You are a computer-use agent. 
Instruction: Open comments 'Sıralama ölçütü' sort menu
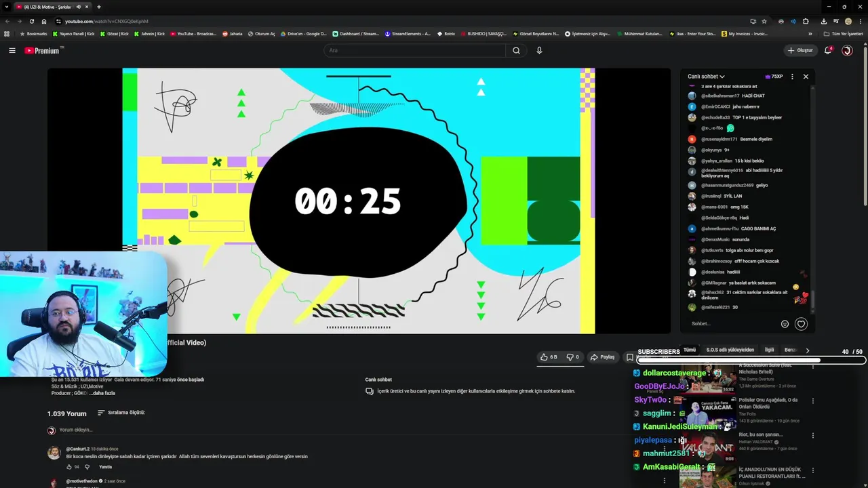tap(121, 413)
